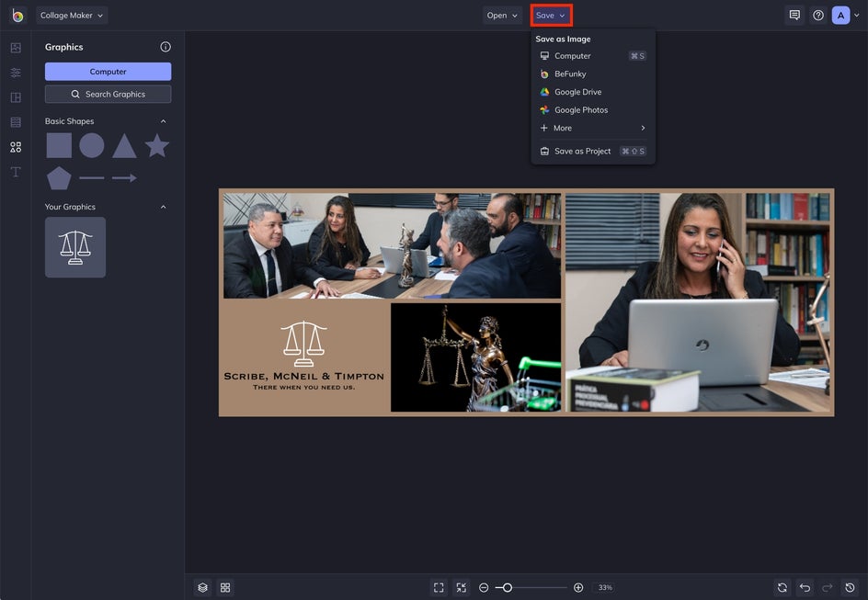This screenshot has height=600, width=868.
Task: Click the 33% zoom percentage field
Action: (x=605, y=587)
